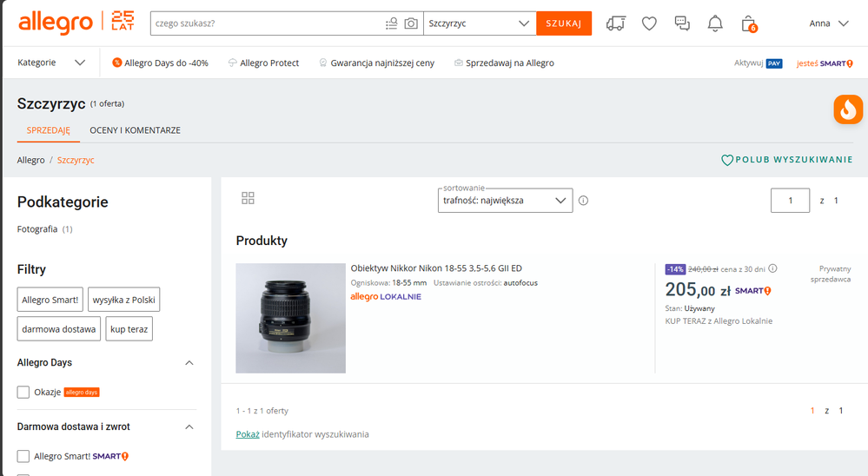
Task: Switch to grid view layout icon
Action: point(248,198)
